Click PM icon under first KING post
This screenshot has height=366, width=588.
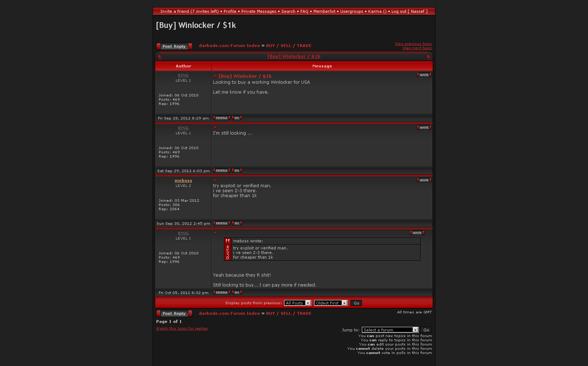pos(237,118)
